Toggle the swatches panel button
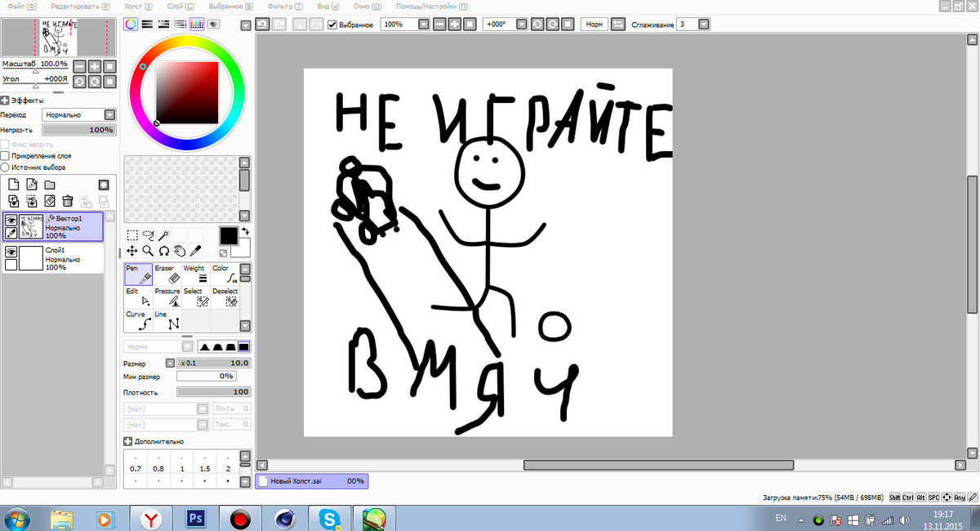This screenshot has height=531, width=980. (196, 25)
